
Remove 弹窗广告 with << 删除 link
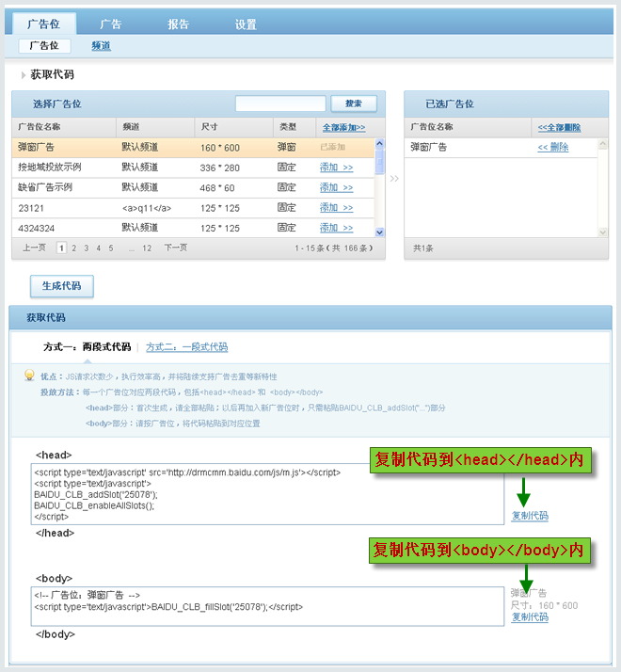click(x=553, y=147)
